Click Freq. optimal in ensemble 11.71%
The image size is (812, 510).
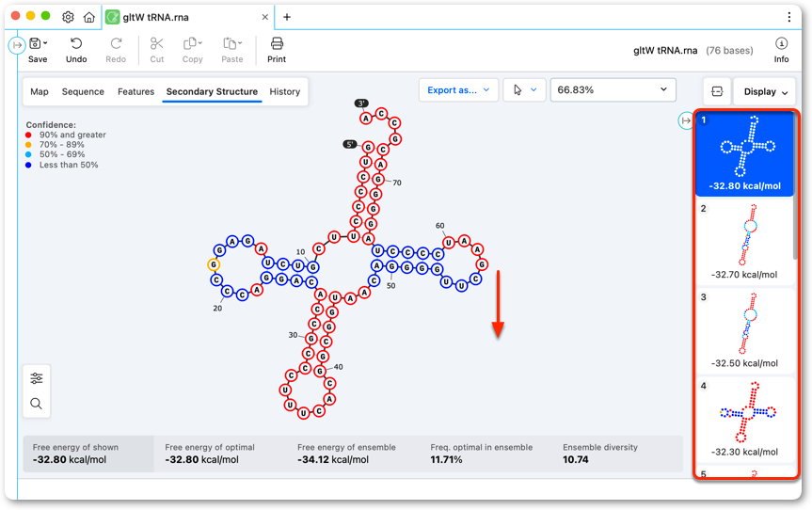point(446,460)
